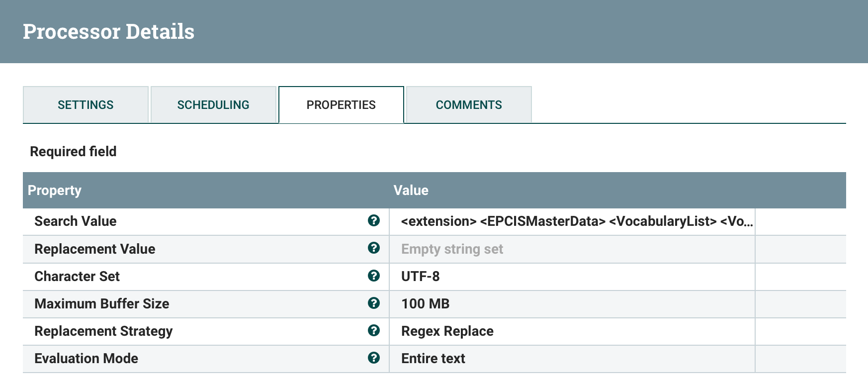Click help icon for Replacement Value
This screenshot has height=386, width=868.
pos(374,248)
